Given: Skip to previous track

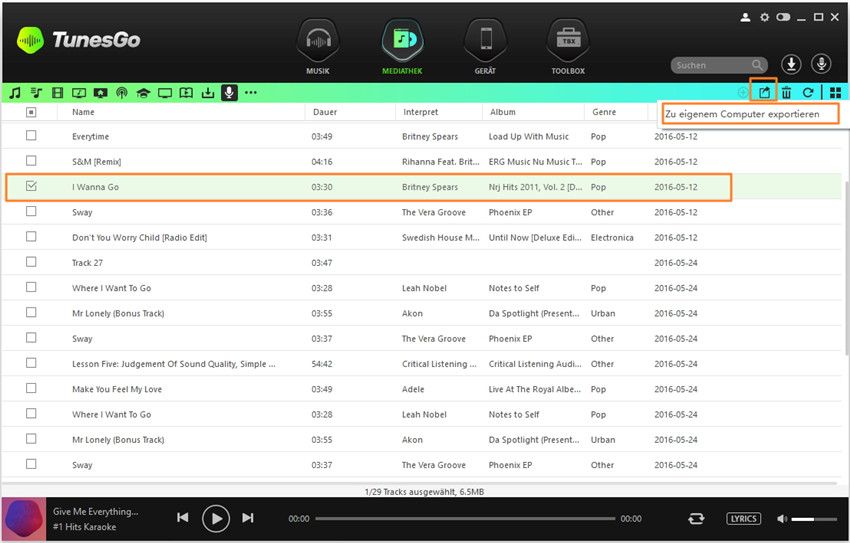Looking at the screenshot, I should click(x=183, y=518).
